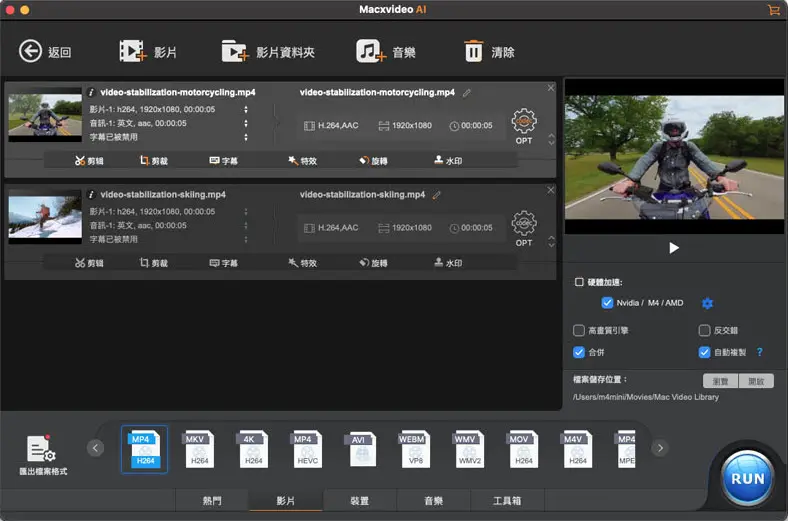
Task: Open OPT codec settings for motorcycling video
Action: 524,123
